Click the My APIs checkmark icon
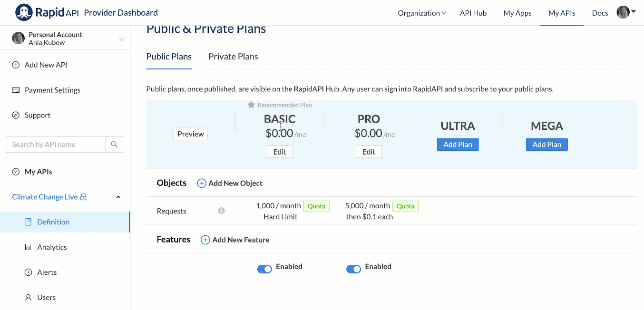This screenshot has width=644, height=310. pyautogui.click(x=16, y=172)
